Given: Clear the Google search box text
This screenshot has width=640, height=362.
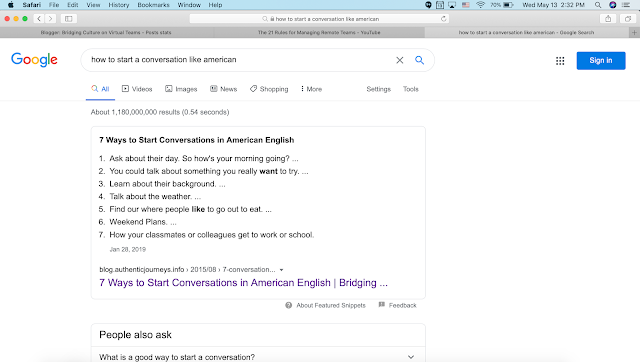Looking at the screenshot, I should click(x=400, y=60).
